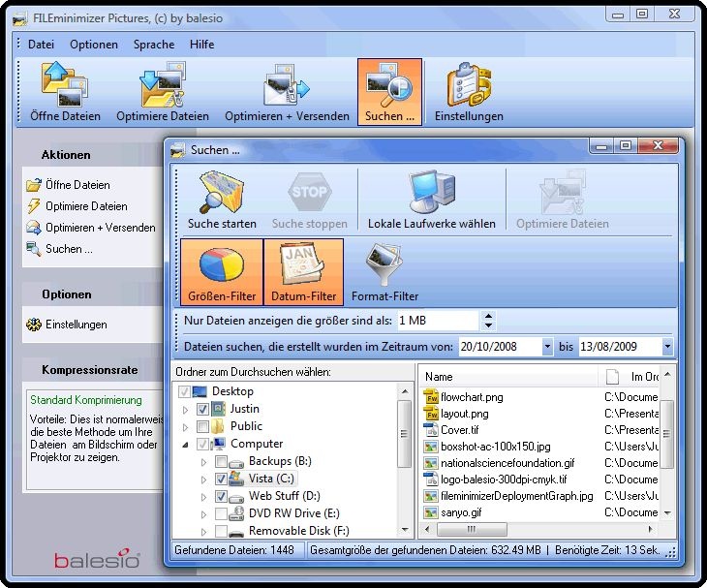Toggle the Computer checkbox
This screenshot has width=707, height=588.
pos(202,445)
